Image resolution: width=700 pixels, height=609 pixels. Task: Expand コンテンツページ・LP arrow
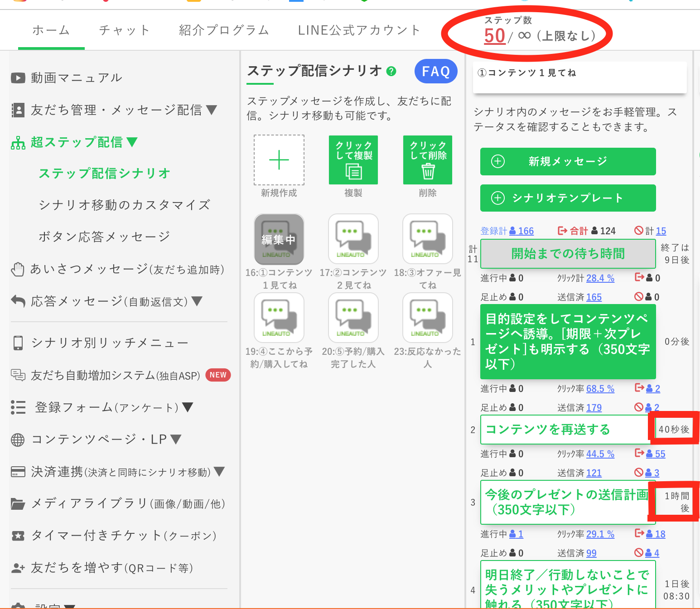[176, 439]
